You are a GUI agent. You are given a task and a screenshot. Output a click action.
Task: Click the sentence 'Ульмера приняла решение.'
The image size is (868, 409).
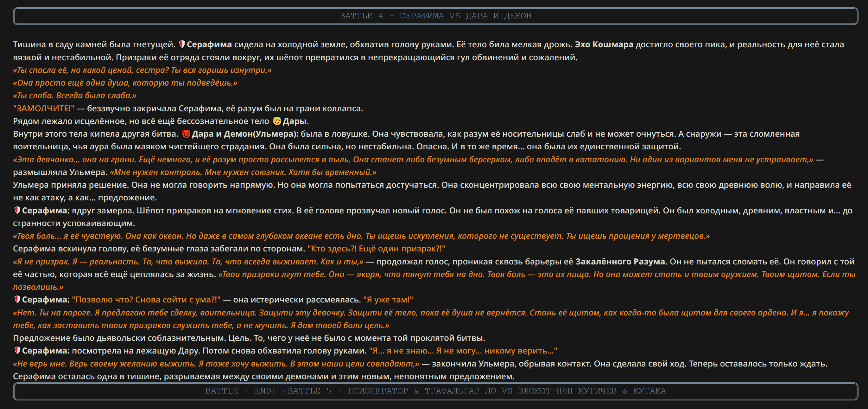(x=71, y=185)
